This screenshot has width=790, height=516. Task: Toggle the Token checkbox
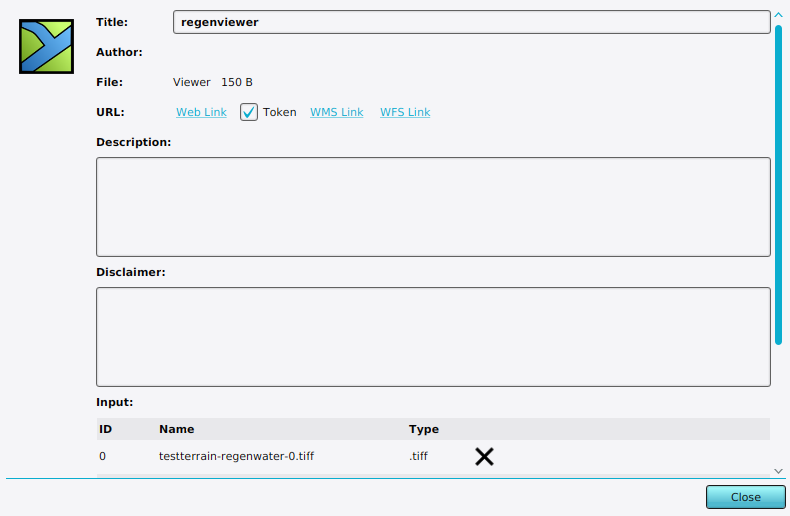tap(249, 112)
